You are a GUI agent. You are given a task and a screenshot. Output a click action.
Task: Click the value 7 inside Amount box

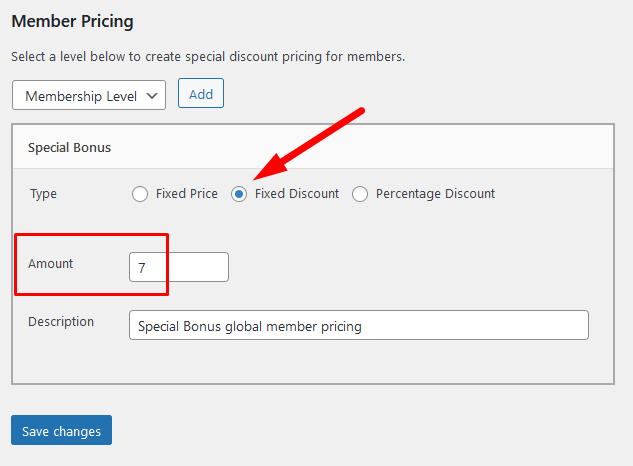click(143, 268)
